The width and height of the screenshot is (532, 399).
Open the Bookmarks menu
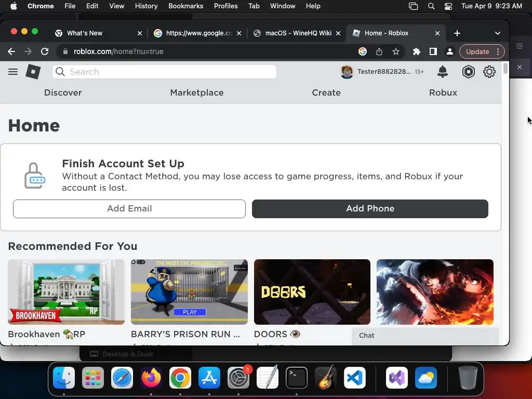[x=185, y=6]
